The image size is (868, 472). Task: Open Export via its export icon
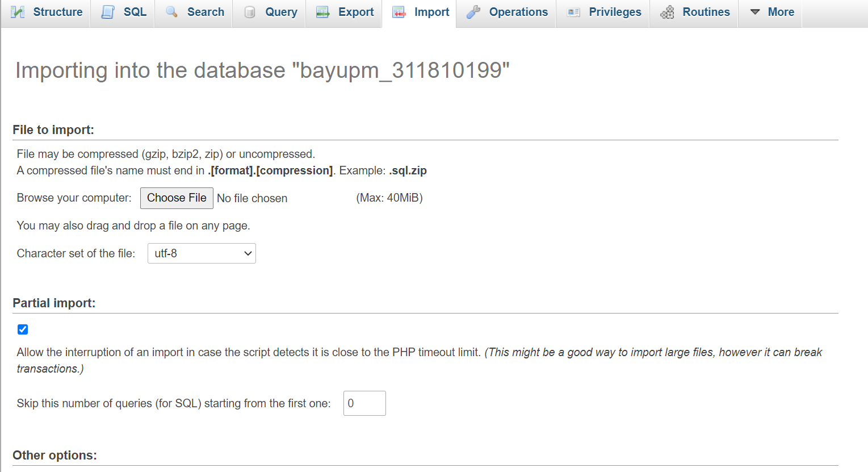[322, 12]
